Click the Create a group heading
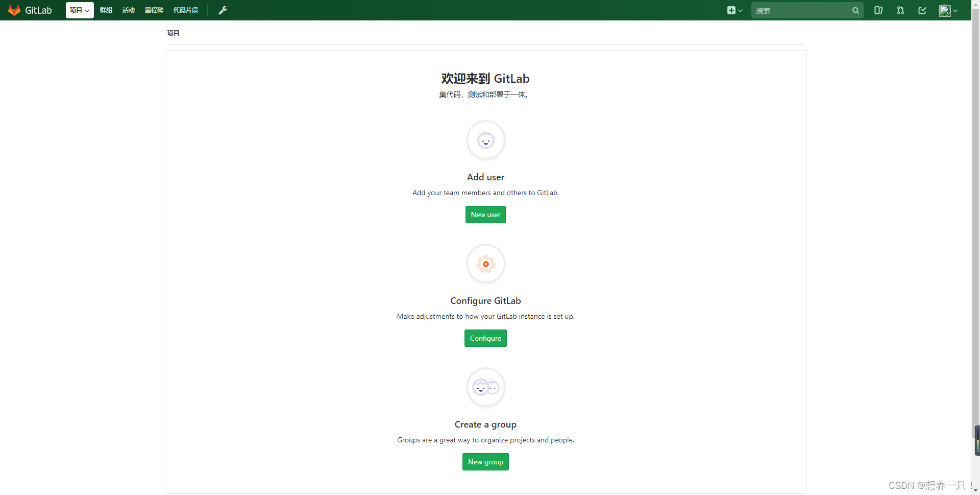Image resolution: width=980 pixels, height=495 pixels. pos(485,425)
